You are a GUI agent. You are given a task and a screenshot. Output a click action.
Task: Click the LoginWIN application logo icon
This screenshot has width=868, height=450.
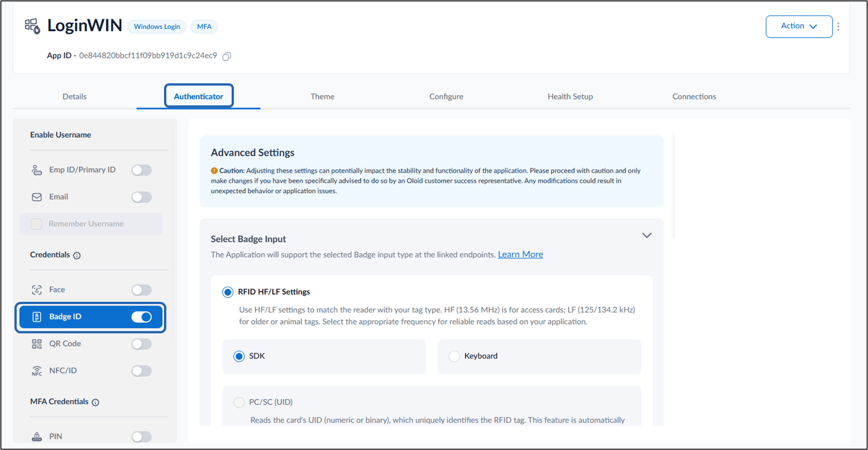pos(32,26)
